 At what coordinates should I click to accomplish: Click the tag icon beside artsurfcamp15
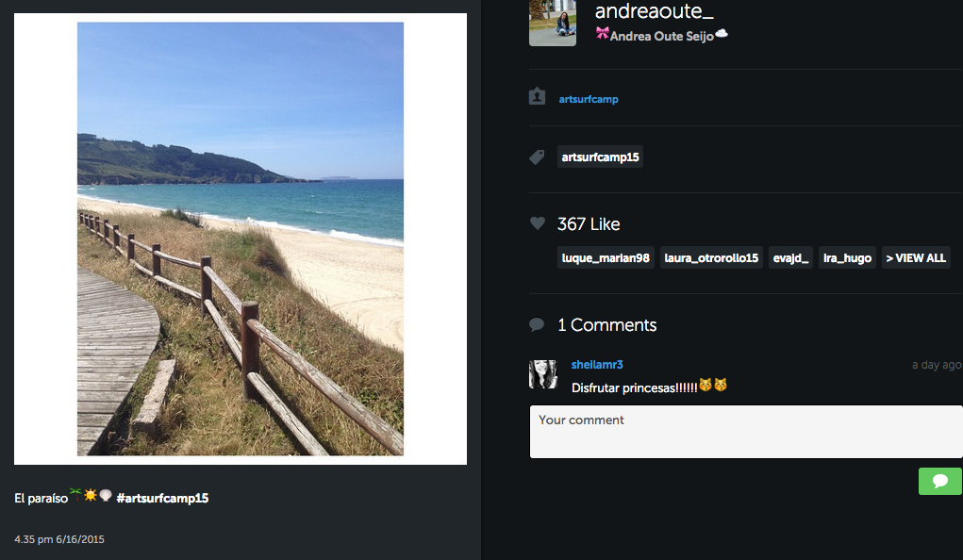538,157
